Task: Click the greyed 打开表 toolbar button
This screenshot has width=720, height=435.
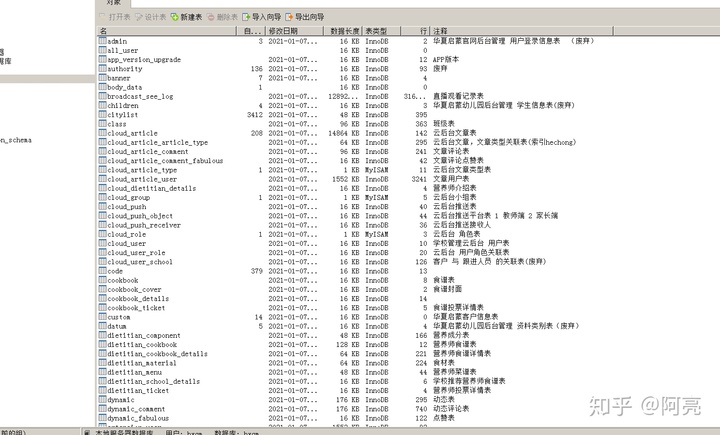Action: pos(115,17)
